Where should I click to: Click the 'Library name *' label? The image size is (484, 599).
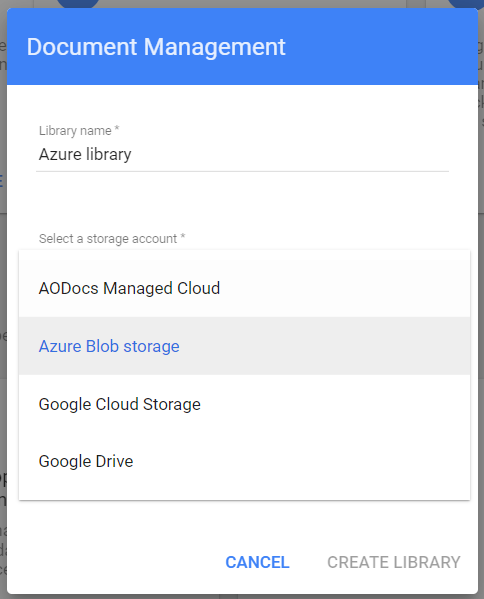point(79,131)
